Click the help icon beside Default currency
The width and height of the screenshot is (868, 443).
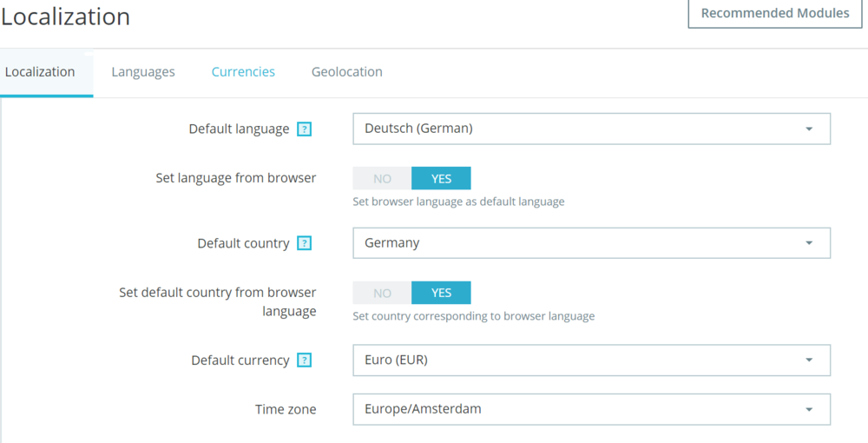click(304, 360)
